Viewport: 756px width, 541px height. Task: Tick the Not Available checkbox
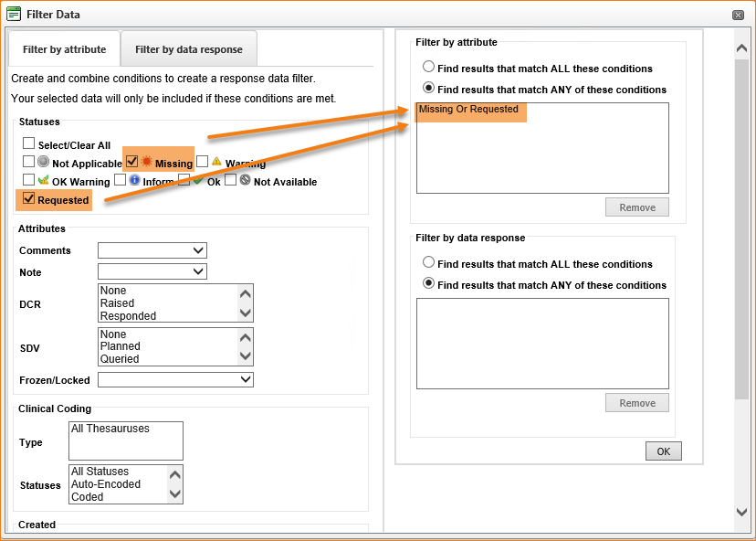pos(230,180)
